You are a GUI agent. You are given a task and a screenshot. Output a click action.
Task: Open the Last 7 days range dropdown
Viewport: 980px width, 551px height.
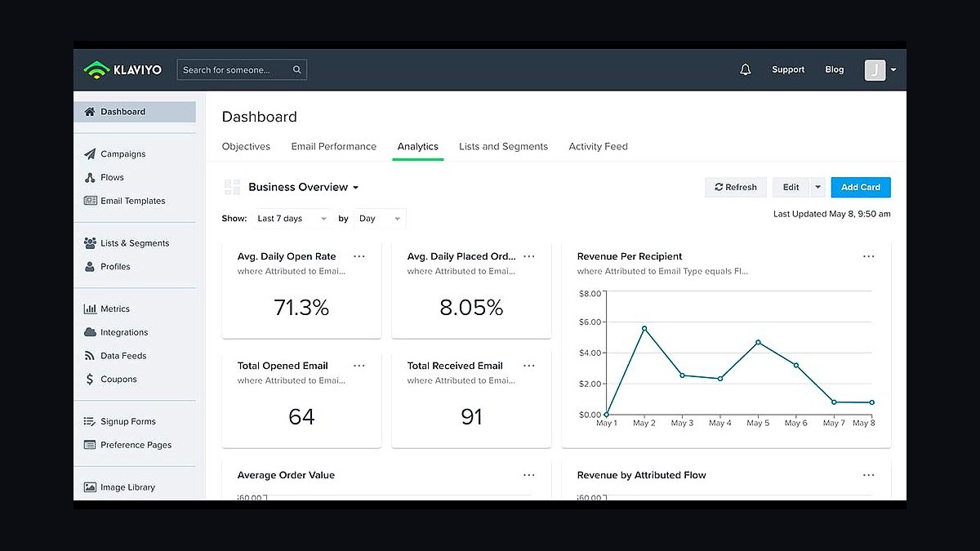[x=292, y=219]
